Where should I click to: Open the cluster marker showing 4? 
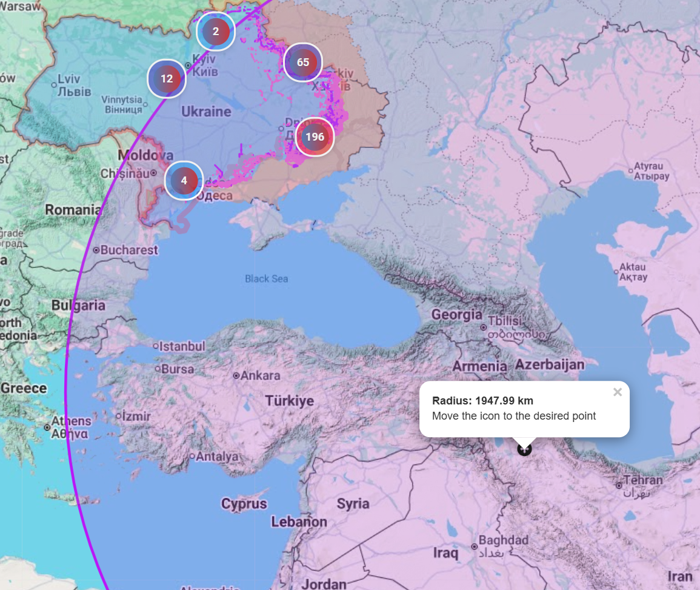pyautogui.click(x=184, y=181)
